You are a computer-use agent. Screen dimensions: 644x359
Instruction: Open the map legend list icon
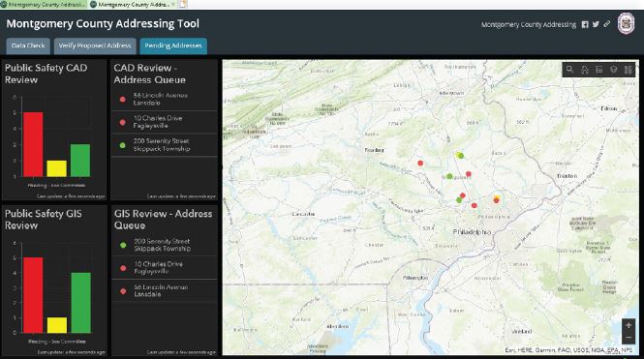tap(599, 70)
